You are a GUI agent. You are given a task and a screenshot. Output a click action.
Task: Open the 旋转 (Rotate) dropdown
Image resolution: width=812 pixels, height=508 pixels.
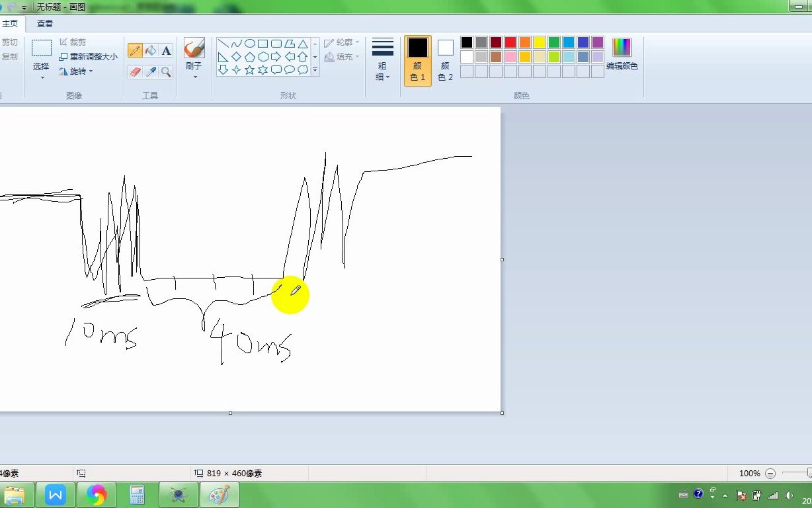point(76,71)
